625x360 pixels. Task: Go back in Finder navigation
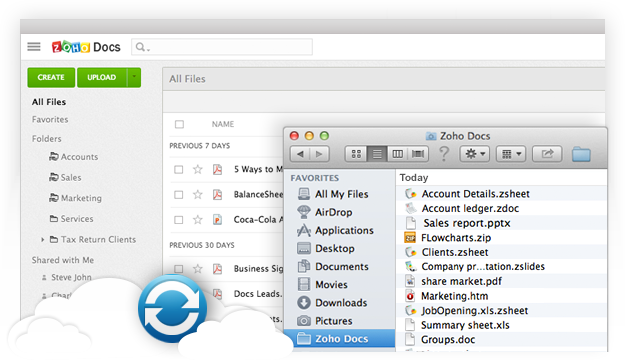(301, 154)
